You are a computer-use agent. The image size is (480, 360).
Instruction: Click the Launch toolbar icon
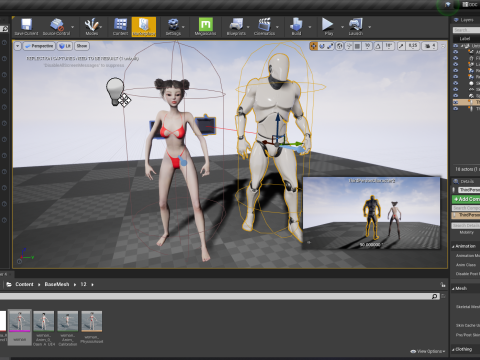coord(355,27)
